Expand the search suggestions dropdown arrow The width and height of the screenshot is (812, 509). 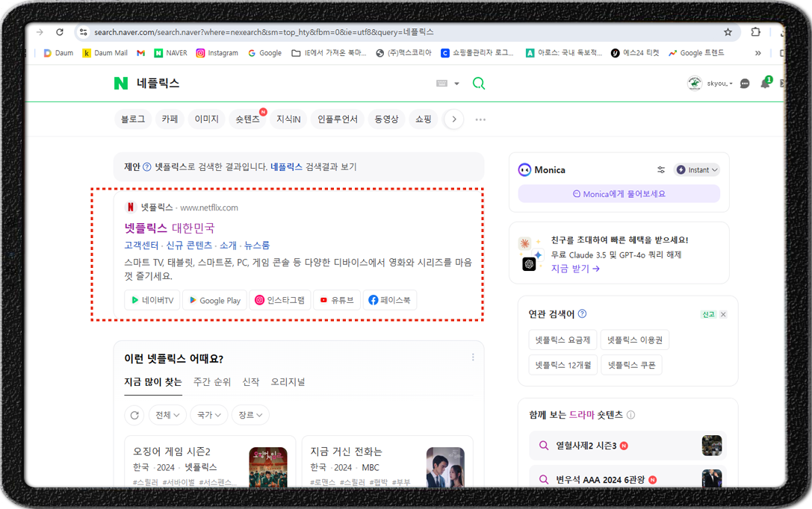456,84
